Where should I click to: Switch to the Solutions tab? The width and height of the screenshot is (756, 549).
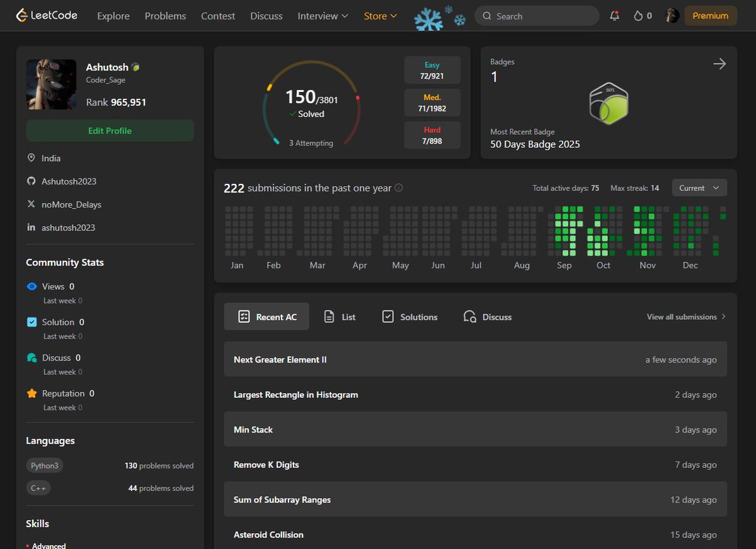[x=409, y=317]
